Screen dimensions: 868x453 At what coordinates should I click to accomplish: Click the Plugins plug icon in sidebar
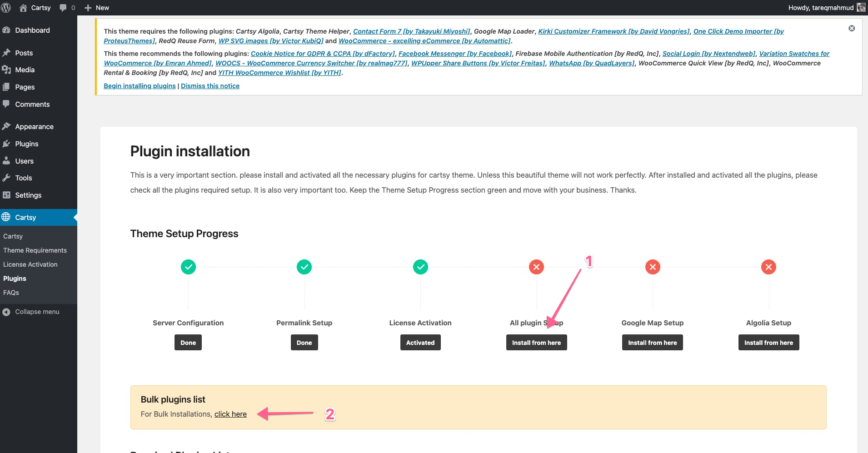[6, 144]
